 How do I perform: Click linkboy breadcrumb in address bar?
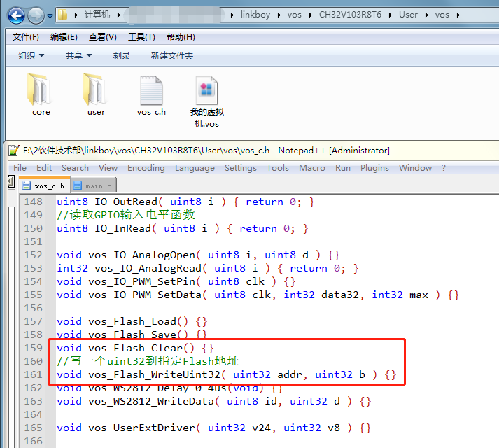tap(255, 15)
